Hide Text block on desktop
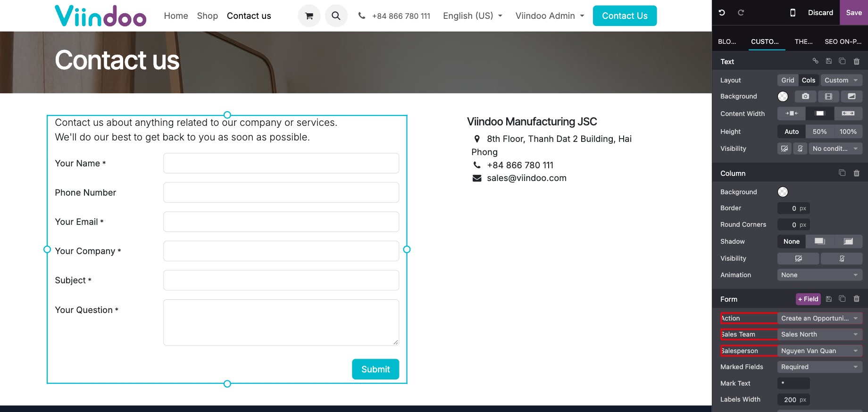The width and height of the screenshot is (868, 412). [785, 148]
